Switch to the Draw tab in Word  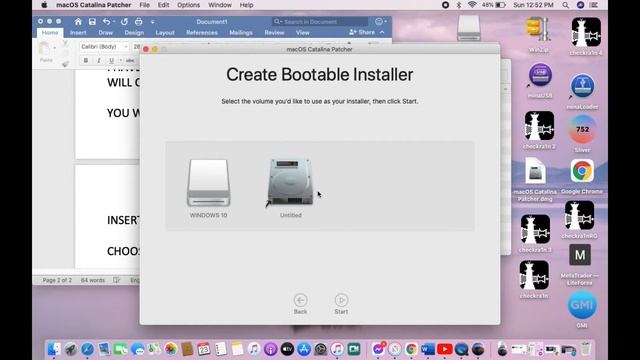pos(105,33)
